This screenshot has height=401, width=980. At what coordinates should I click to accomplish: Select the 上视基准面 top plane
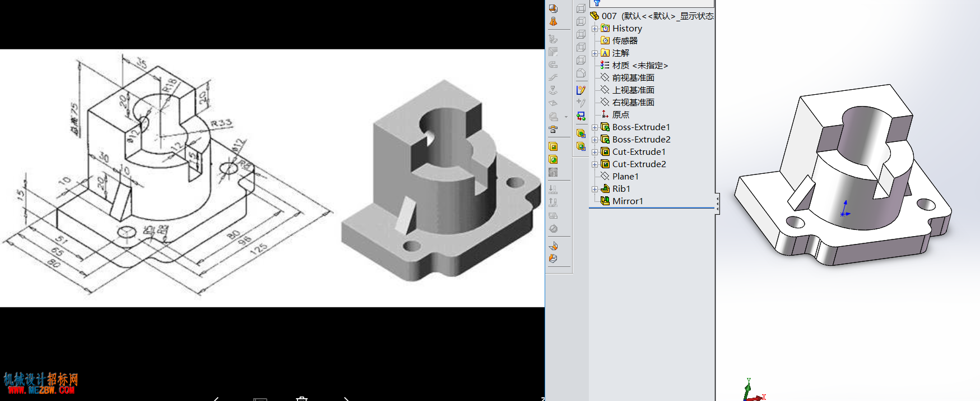[628, 90]
